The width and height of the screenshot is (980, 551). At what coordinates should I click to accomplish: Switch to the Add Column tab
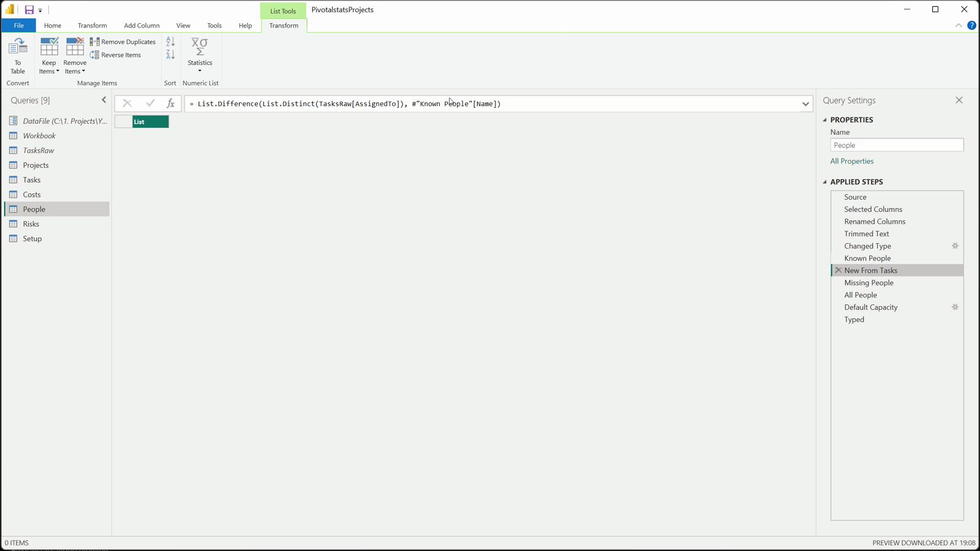click(141, 25)
